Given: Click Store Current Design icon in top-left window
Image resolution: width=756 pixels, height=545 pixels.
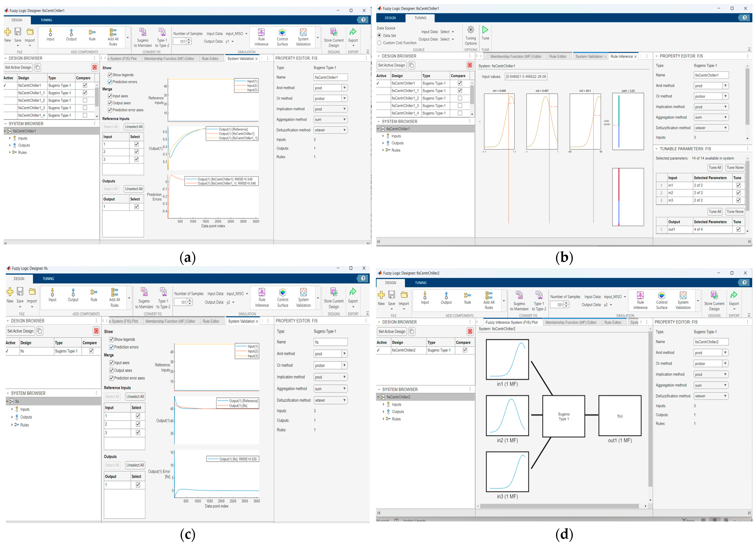Looking at the screenshot, I should [333, 32].
